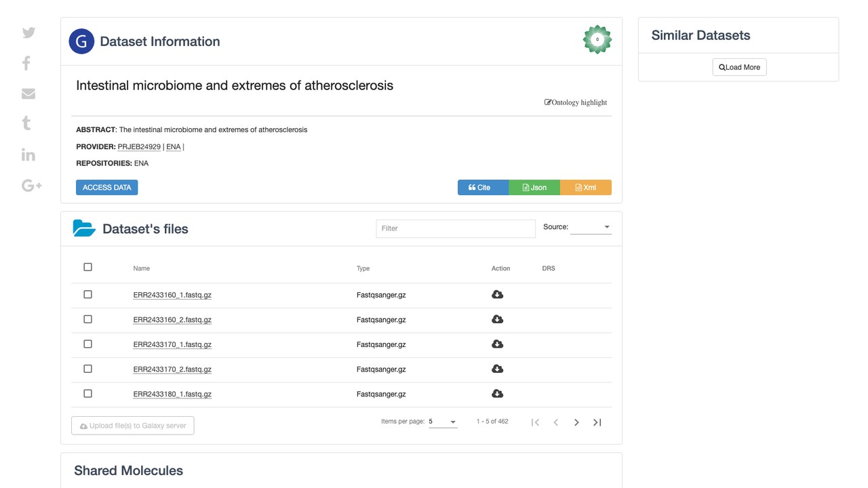Open the ENA provider link
The image size is (868, 488).
click(x=174, y=146)
